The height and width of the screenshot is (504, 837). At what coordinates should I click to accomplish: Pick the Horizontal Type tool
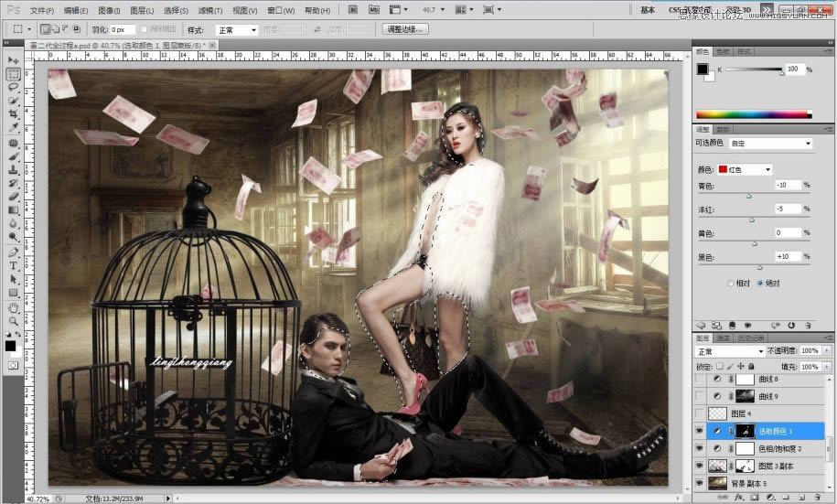pos(14,265)
